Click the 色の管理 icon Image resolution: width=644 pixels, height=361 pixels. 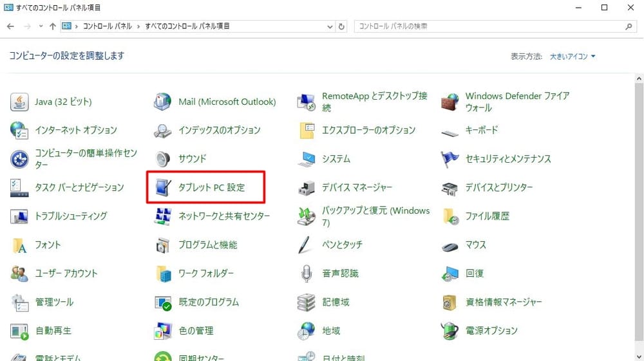(x=163, y=331)
